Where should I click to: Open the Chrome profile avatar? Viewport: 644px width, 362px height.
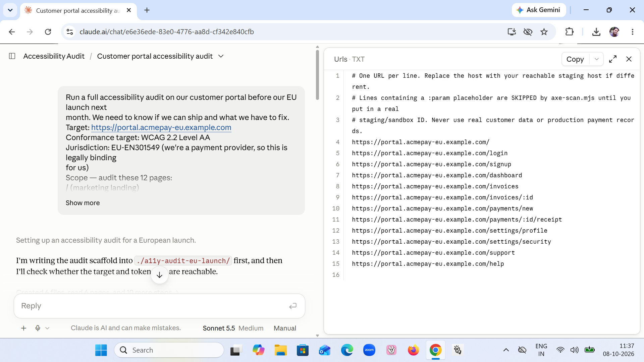[614, 32]
